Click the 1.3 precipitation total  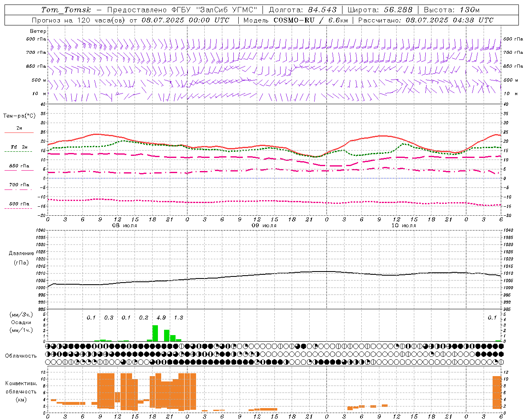pyautogui.click(x=178, y=318)
